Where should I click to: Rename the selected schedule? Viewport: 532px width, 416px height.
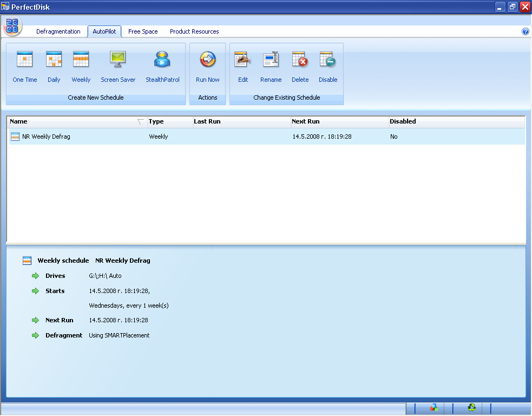[x=271, y=67]
